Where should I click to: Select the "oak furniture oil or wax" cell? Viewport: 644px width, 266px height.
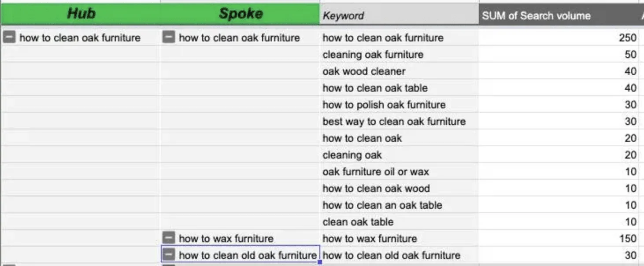tap(399, 172)
